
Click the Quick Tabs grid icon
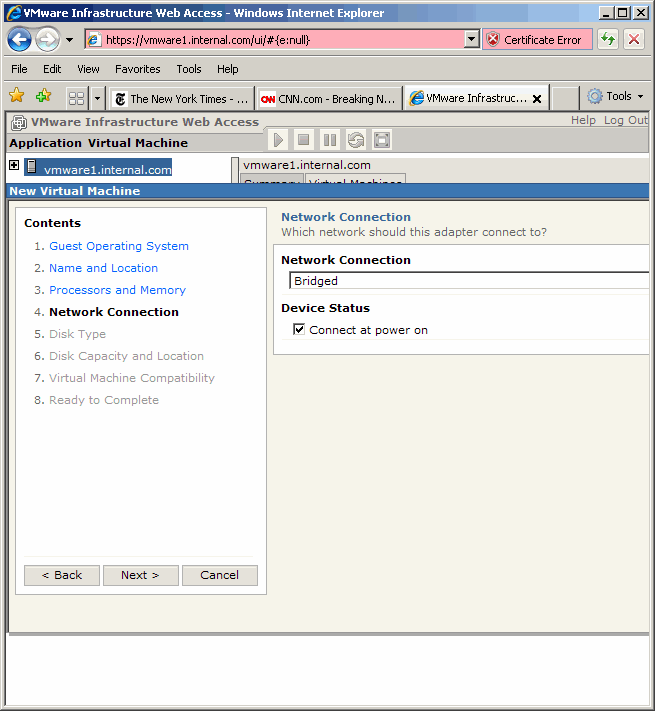[76, 98]
